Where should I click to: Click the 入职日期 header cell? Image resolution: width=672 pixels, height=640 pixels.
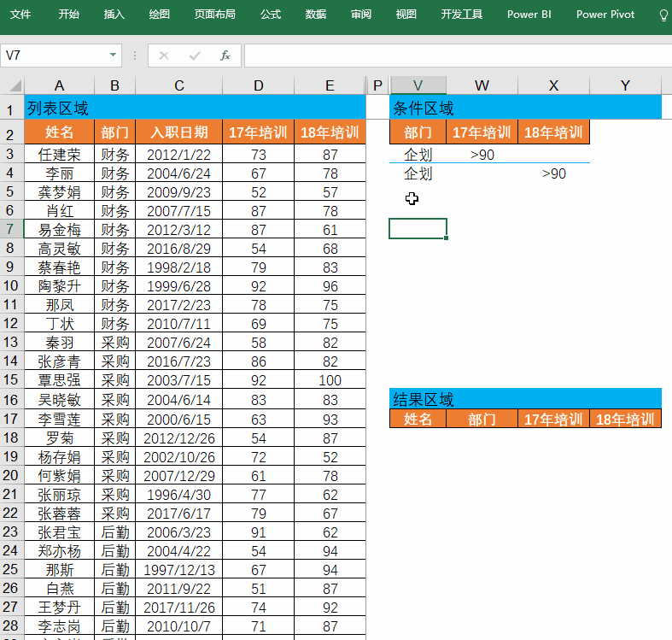pyautogui.click(x=179, y=132)
